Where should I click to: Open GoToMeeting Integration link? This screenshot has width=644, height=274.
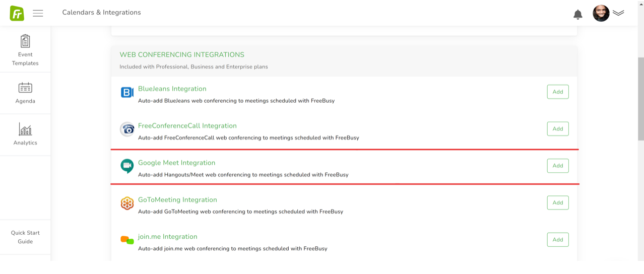[x=177, y=200]
